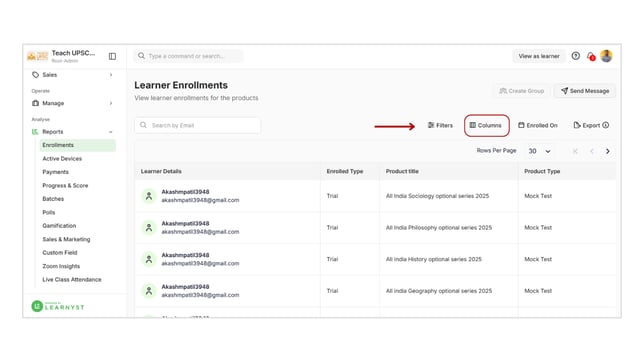Click the Create Group button
This screenshot has width=644, height=362.
pyautogui.click(x=522, y=91)
